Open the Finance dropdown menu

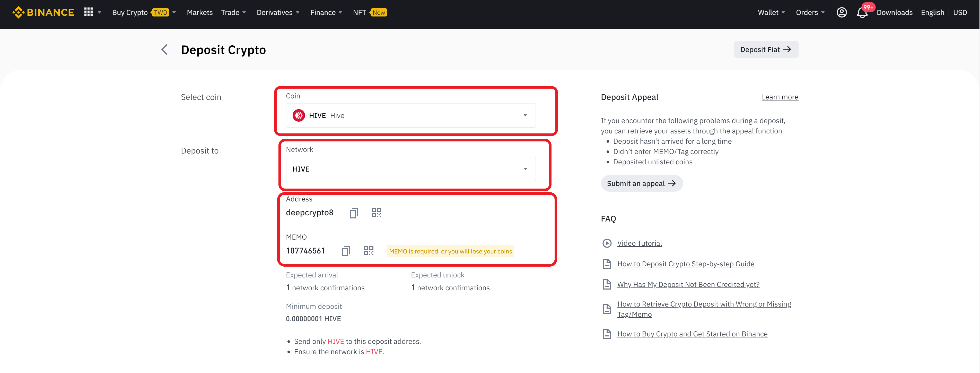[326, 13]
